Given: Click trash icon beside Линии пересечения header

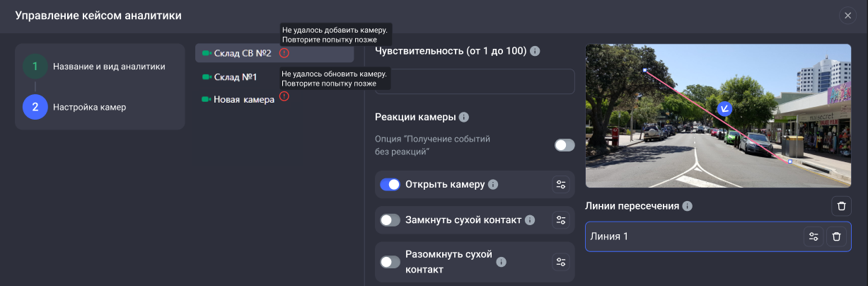Looking at the screenshot, I should click(841, 206).
